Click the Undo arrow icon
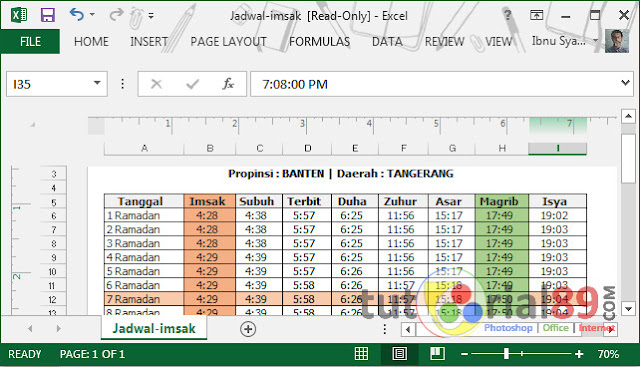 pos(76,15)
